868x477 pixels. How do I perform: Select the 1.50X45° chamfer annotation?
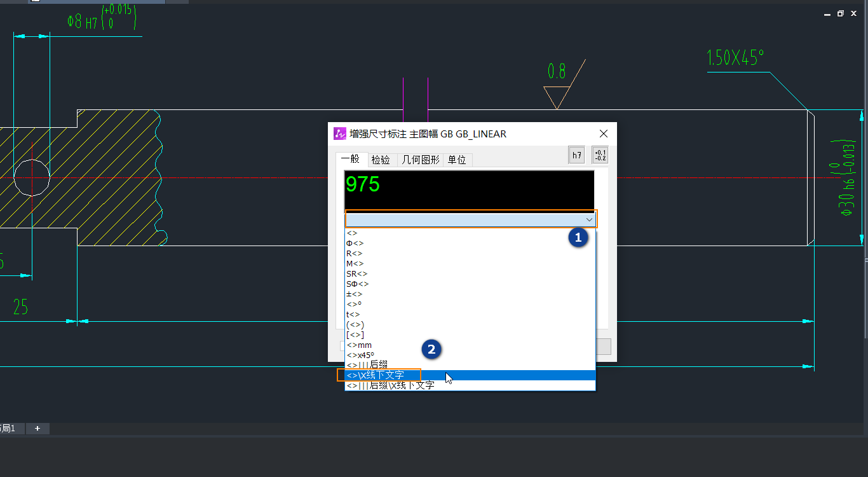click(x=735, y=58)
